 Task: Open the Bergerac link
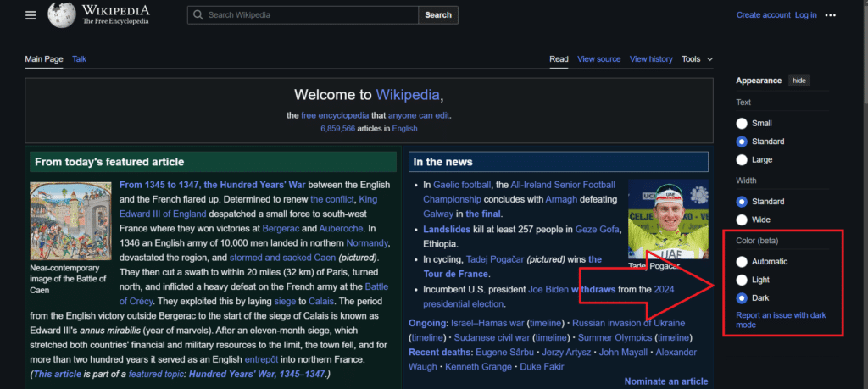[x=281, y=228]
